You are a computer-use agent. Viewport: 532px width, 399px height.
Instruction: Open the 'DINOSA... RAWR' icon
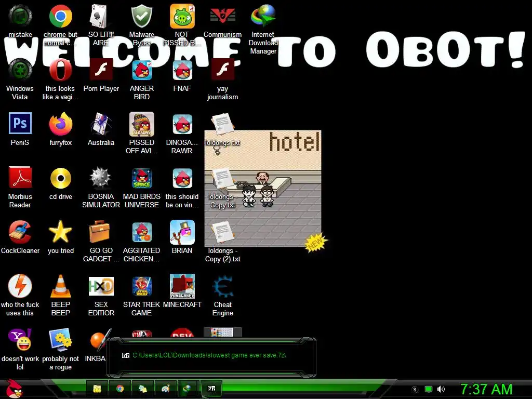click(x=182, y=124)
